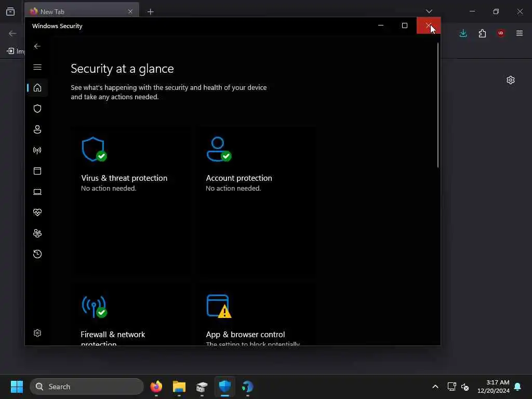Open the box app taskbar icon
Viewport: 532px width, 399px height.
[202, 387]
